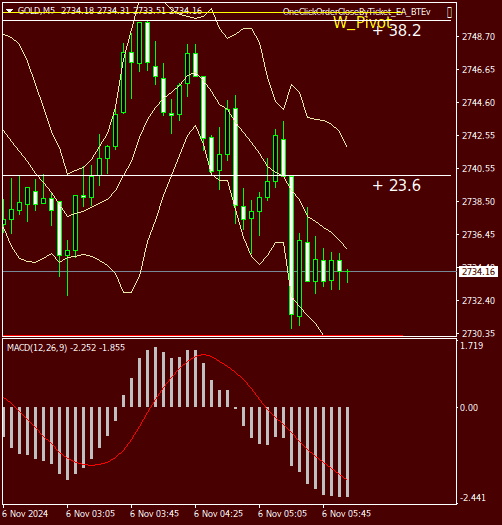
Task: Click MACD scale value -2.441
Action: tap(473, 498)
